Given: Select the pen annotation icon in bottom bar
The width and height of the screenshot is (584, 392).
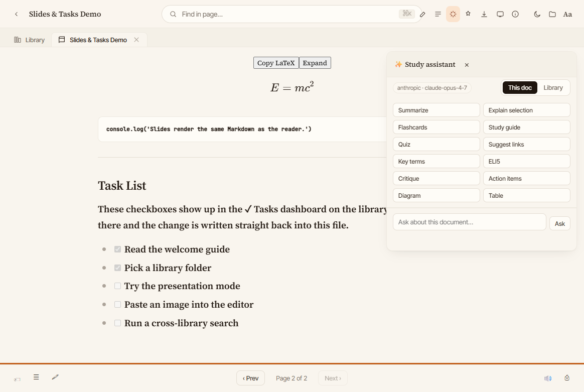Looking at the screenshot, I should (55, 377).
